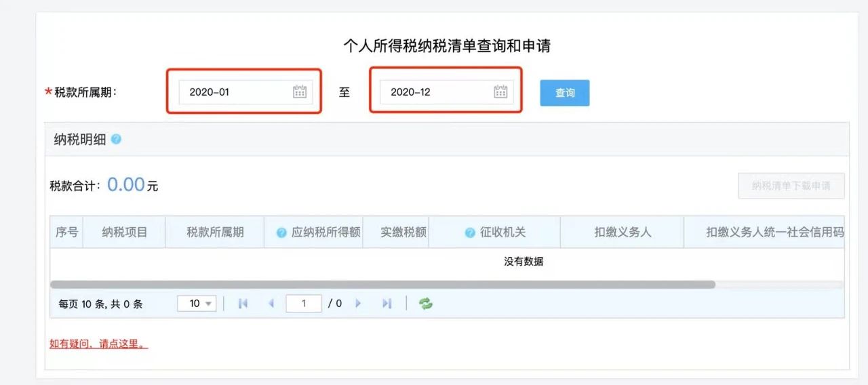Focus the end date field 2020-12
The height and width of the screenshot is (385, 868).
coord(446,92)
